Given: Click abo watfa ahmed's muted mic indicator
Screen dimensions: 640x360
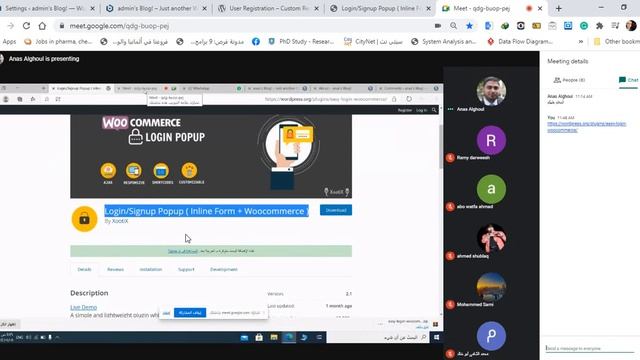Looking at the screenshot, I should (450, 207).
